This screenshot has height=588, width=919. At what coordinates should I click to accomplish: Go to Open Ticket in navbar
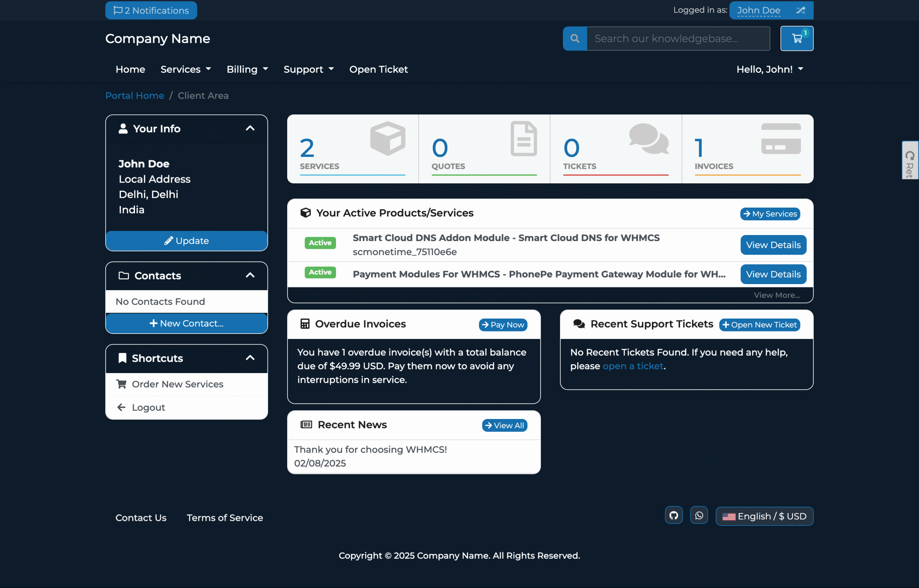378,69
